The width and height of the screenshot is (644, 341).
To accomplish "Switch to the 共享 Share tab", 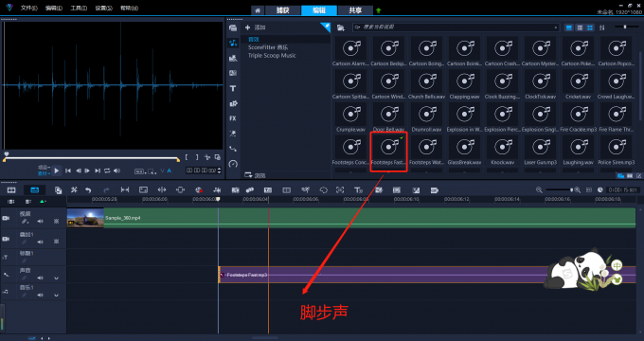I will click(x=355, y=10).
